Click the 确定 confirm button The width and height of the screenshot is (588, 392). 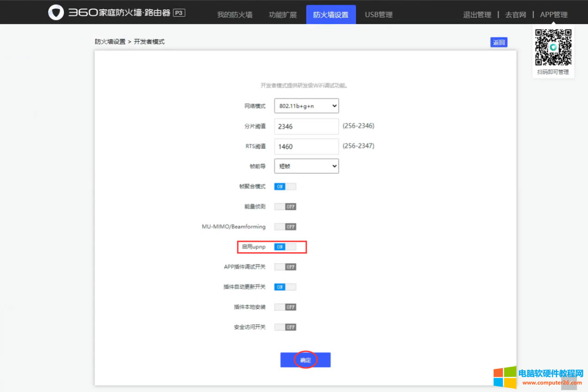click(x=305, y=360)
